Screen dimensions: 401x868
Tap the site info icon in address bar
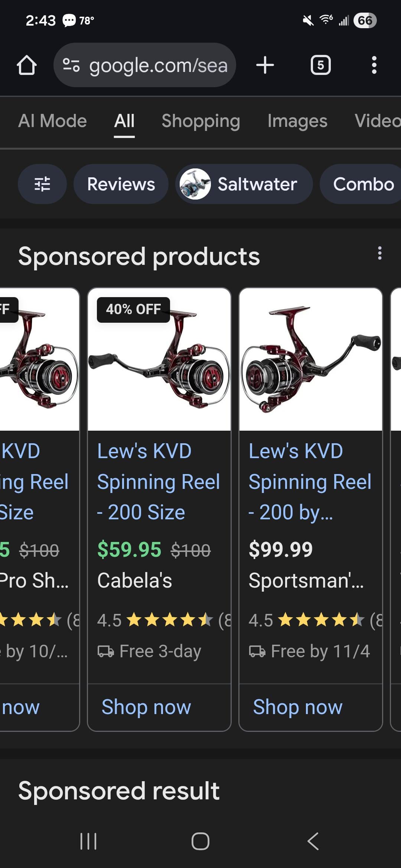click(x=71, y=65)
